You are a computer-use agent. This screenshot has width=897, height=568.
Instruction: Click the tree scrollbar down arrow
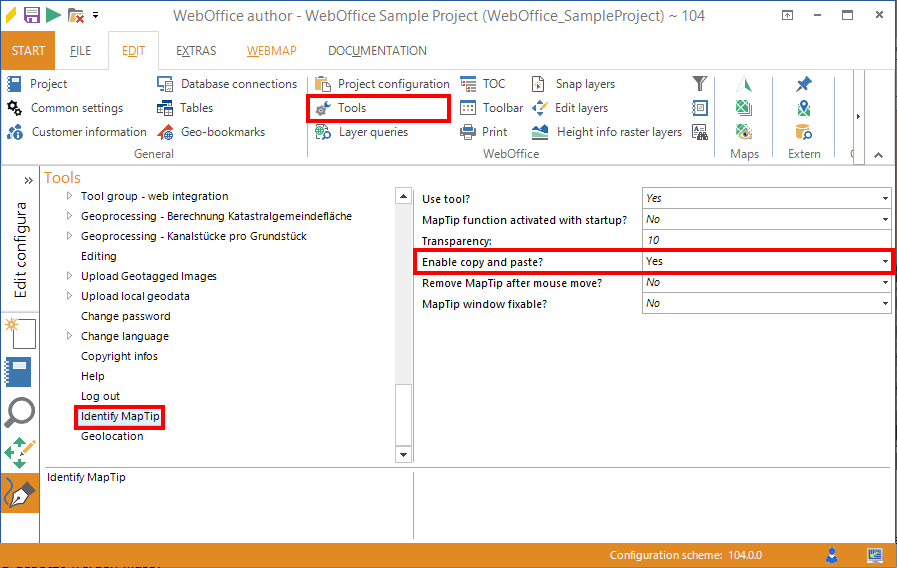[403, 455]
